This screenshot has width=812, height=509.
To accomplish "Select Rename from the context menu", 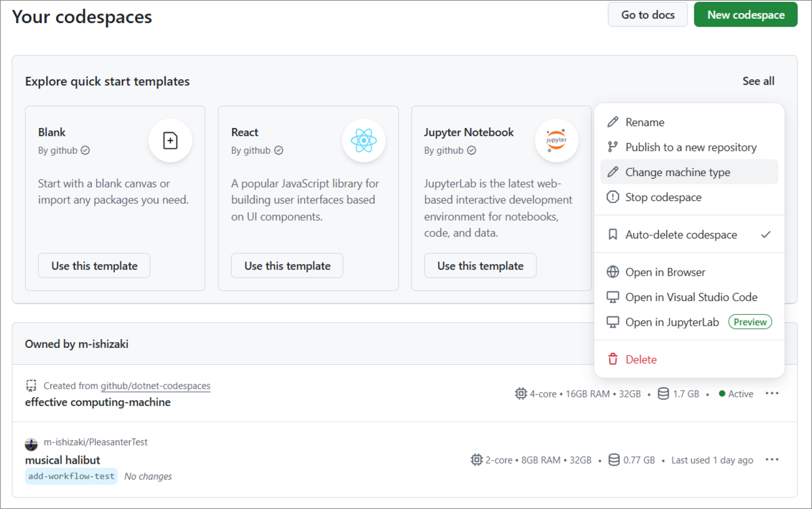I will [689, 123].
